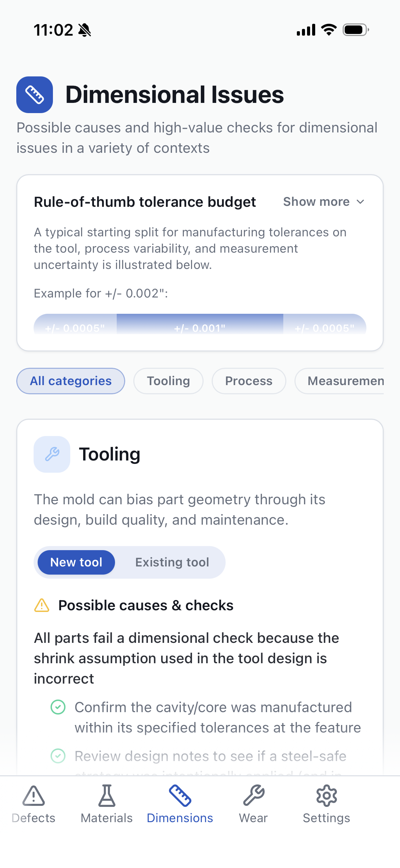Select the New tool option
Screen dimensions: 400x868
point(76,562)
